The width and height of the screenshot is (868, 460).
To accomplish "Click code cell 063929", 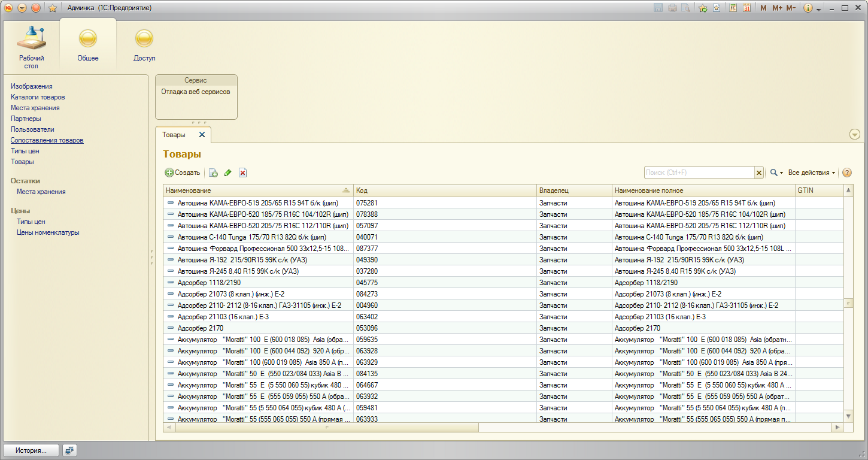I will coord(445,362).
